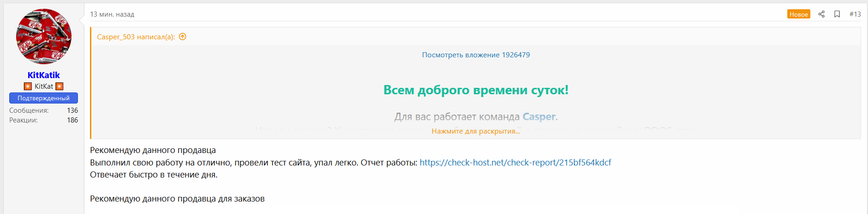868x214 pixels.
Task: Click "Casper_503 написал(а):" quote author link
Action: pyautogui.click(x=136, y=37)
